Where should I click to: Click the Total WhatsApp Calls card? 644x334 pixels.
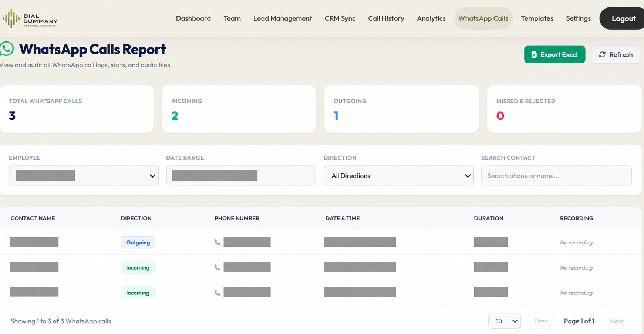77,109
